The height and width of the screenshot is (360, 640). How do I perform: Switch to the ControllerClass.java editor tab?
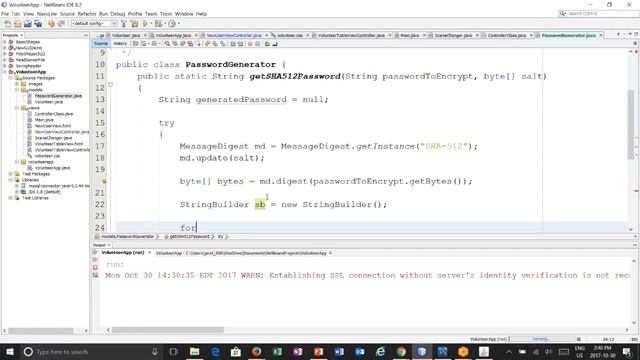(x=507, y=36)
